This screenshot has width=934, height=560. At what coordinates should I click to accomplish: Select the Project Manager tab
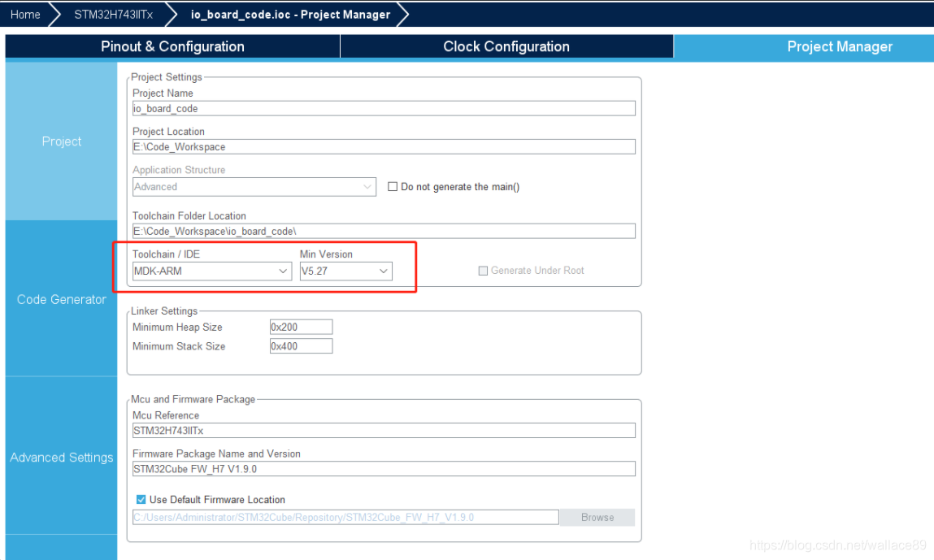pos(840,46)
